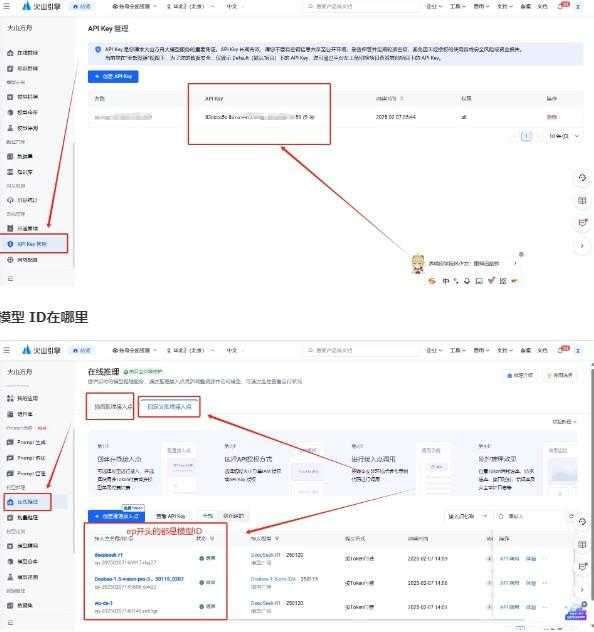Select the online inference sidebar item
This screenshot has height=632, width=594.
[27, 502]
